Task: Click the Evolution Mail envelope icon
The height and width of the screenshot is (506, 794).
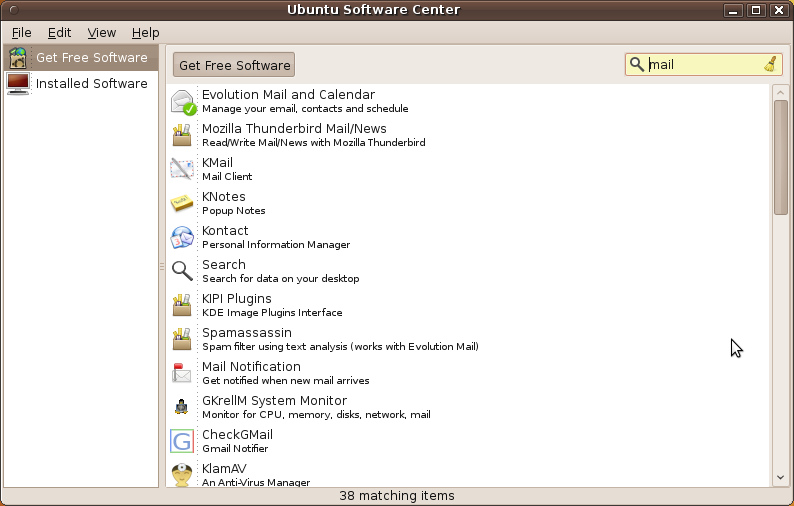Action: [x=182, y=102]
